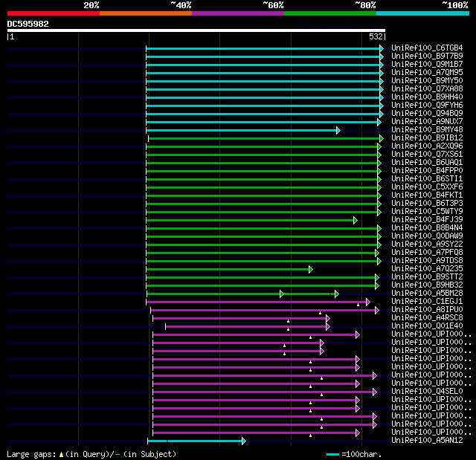Image resolution: width=476 pixels, height=460 pixels.
Task: Open the UniRef100_B4FKT1 entry
Action: tap(427, 195)
